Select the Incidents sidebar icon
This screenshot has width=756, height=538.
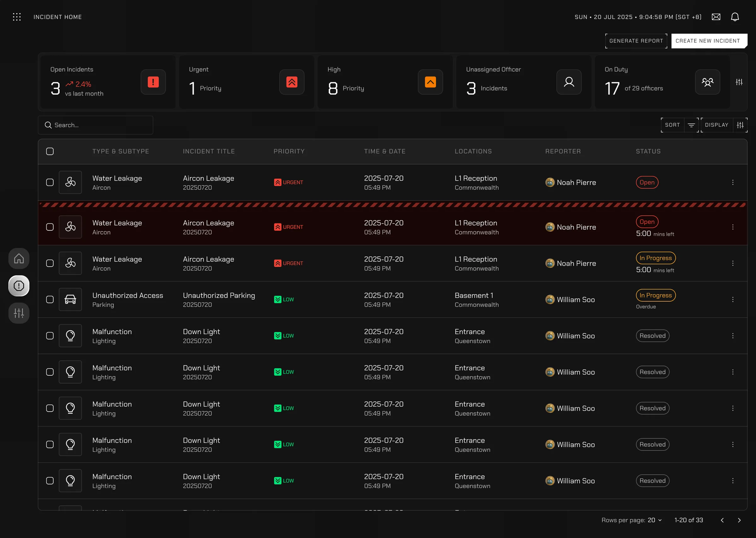point(19,286)
